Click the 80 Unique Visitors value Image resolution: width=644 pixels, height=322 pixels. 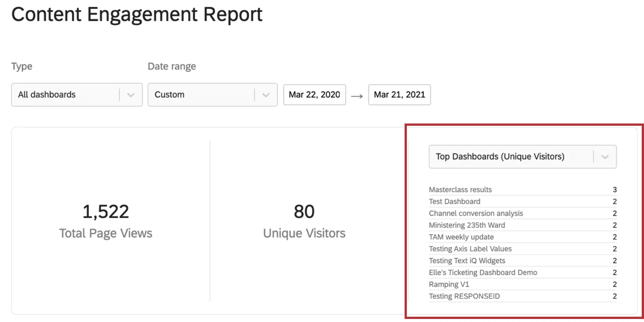click(x=304, y=211)
